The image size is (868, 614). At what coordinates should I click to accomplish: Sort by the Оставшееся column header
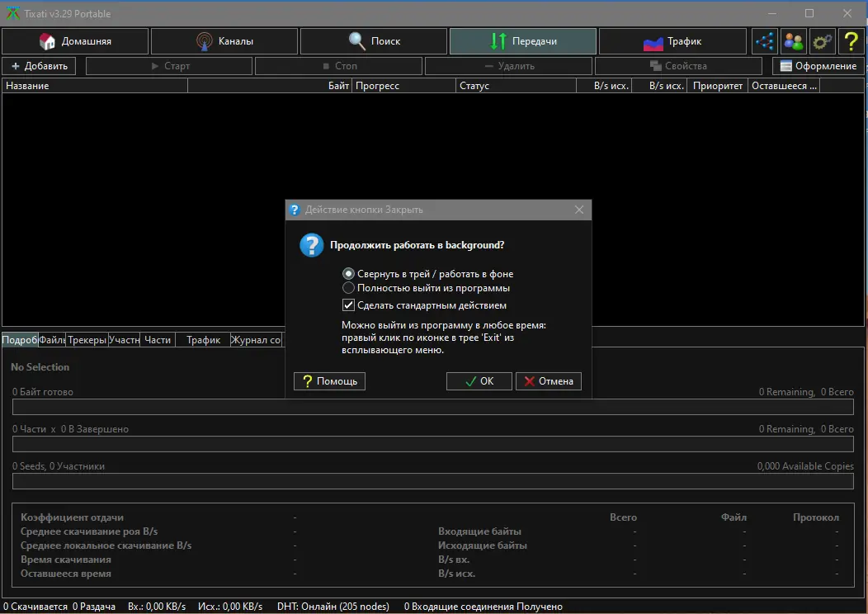783,86
